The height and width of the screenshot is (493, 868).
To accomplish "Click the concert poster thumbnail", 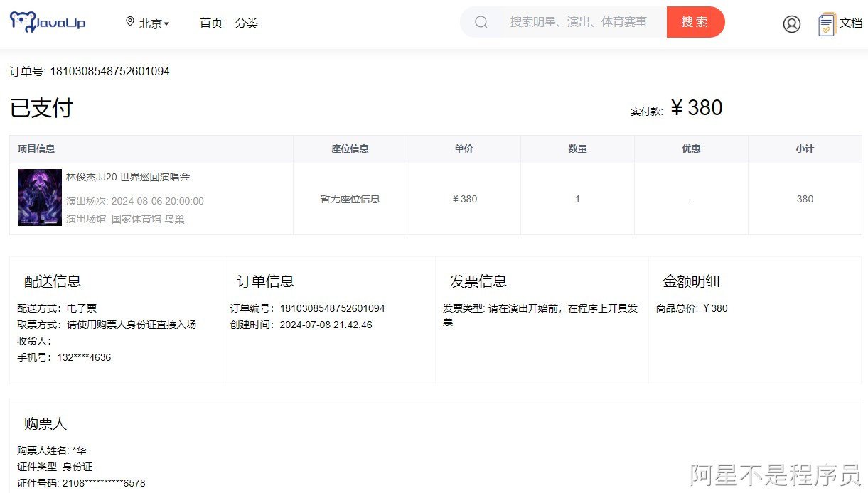I will point(39,197).
